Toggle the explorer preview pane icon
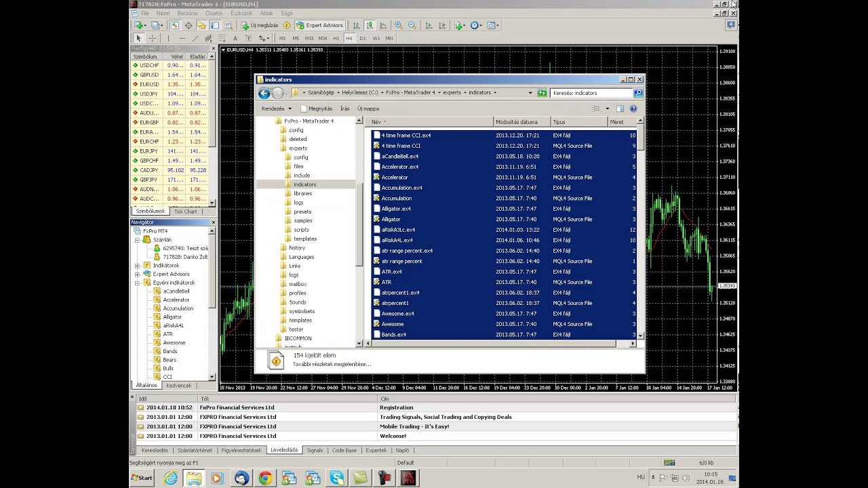868x488 pixels. tap(620, 108)
